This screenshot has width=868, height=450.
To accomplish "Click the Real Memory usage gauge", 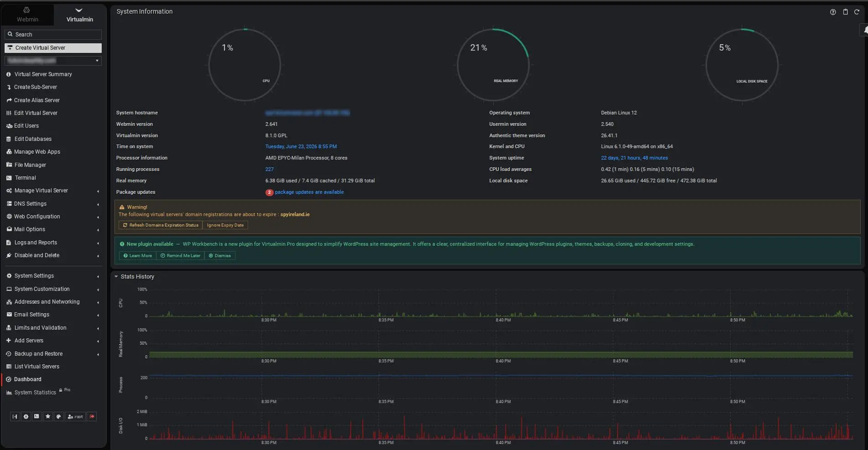I will [493, 65].
